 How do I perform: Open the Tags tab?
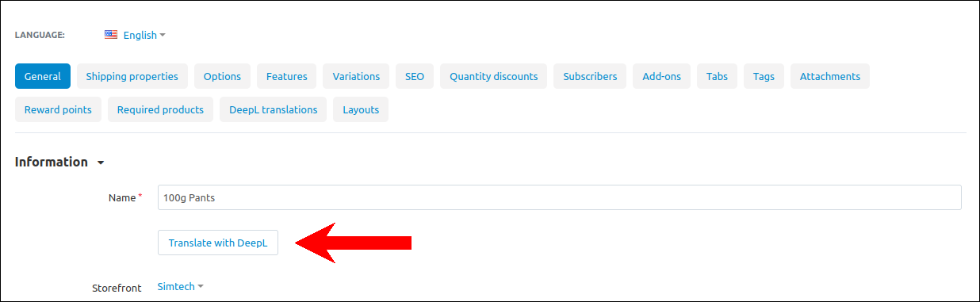[764, 76]
